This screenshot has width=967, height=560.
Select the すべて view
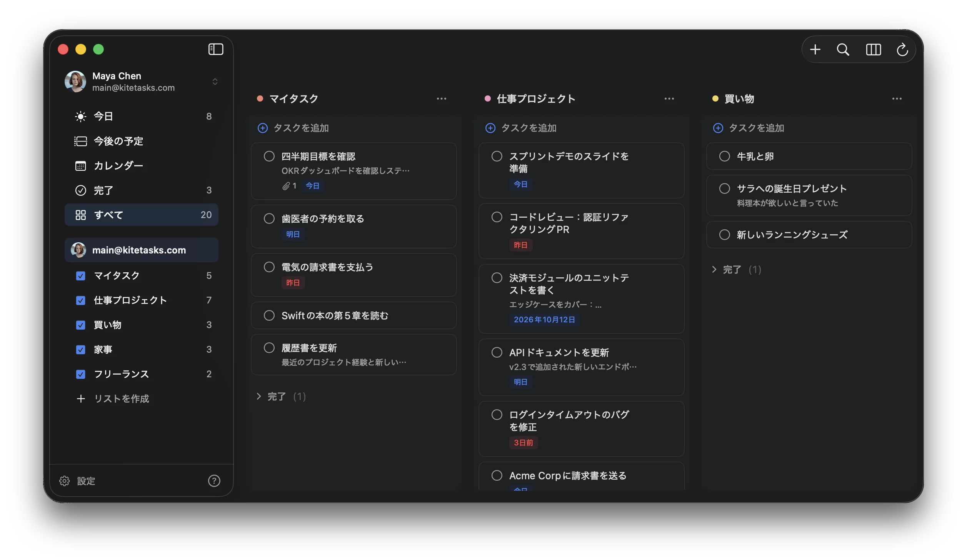(x=142, y=215)
